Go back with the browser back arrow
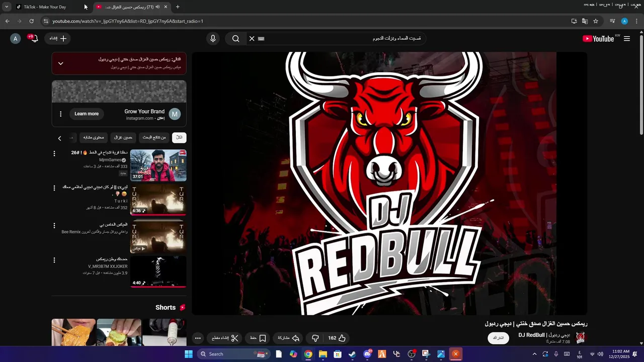The height and width of the screenshot is (362, 644). pyautogui.click(x=7, y=21)
